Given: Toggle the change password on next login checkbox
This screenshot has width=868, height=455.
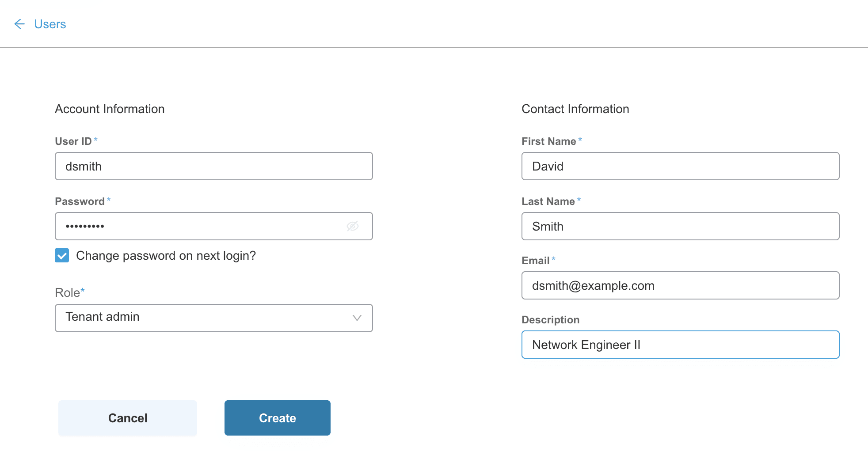Looking at the screenshot, I should pyautogui.click(x=62, y=255).
